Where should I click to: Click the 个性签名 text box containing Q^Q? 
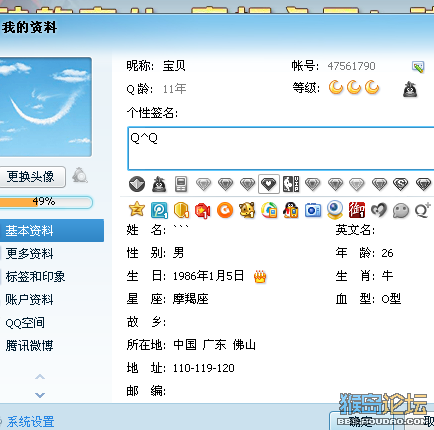pos(281,149)
